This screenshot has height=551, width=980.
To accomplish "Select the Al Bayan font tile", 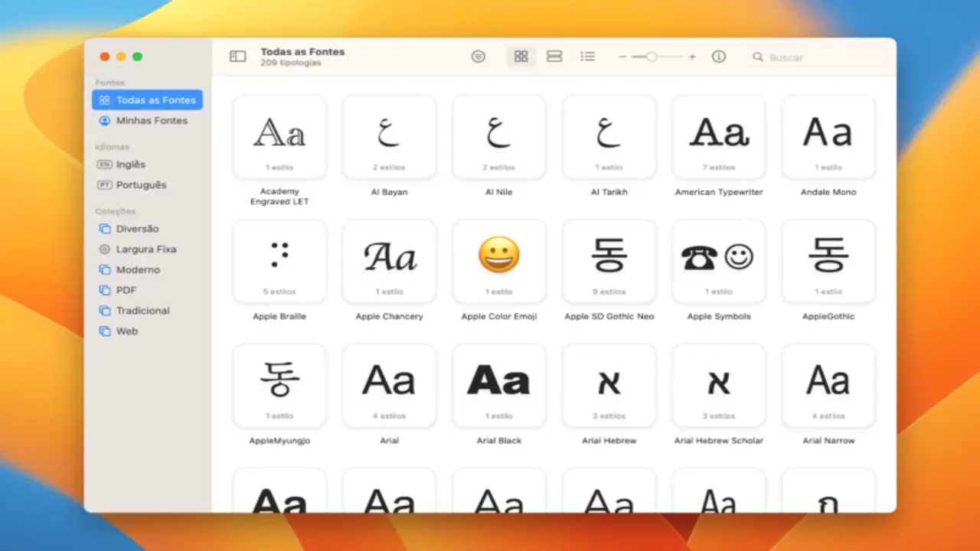I will (389, 136).
